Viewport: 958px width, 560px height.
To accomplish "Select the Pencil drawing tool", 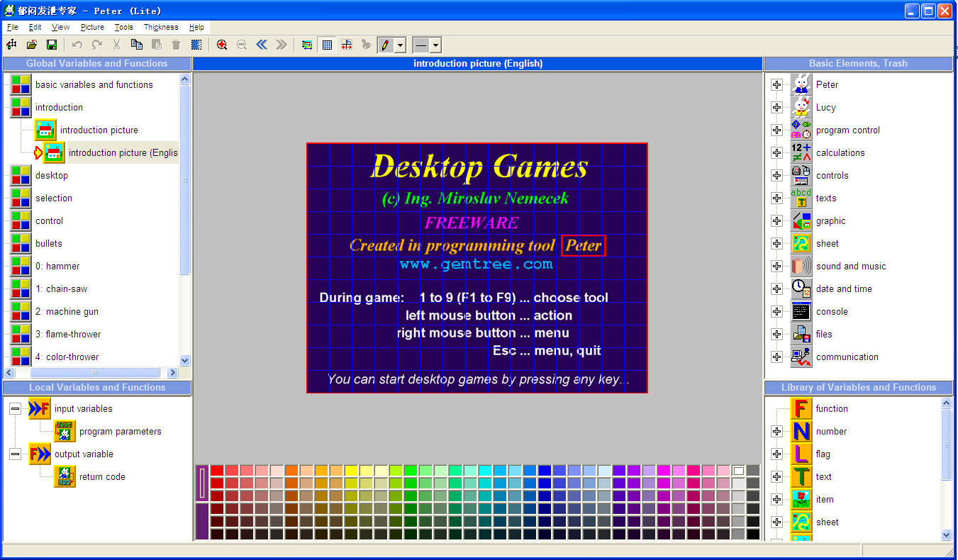I will [386, 45].
